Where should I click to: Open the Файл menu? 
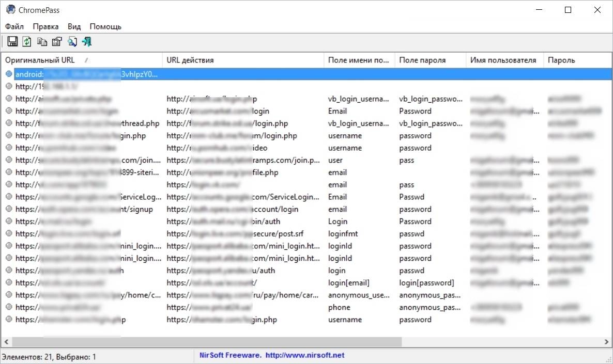tap(14, 26)
